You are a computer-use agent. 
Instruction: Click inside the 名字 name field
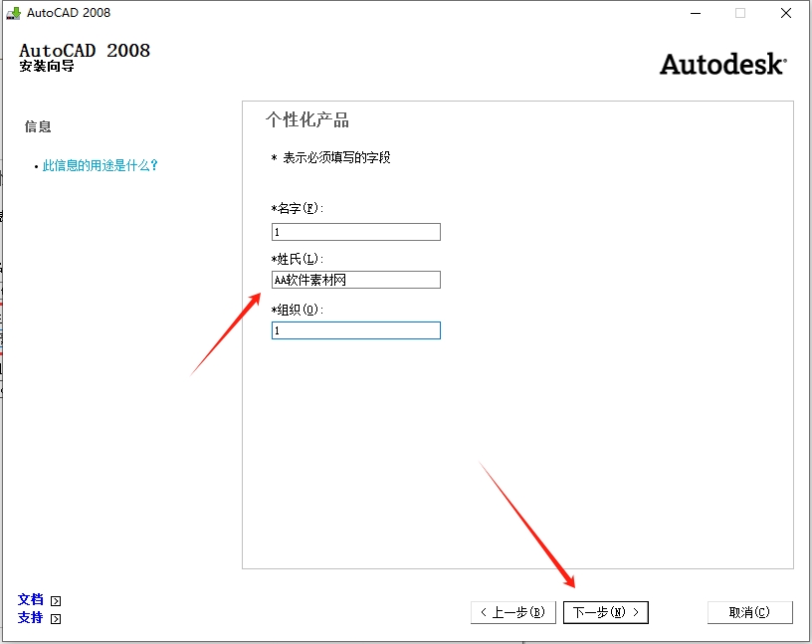point(355,231)
